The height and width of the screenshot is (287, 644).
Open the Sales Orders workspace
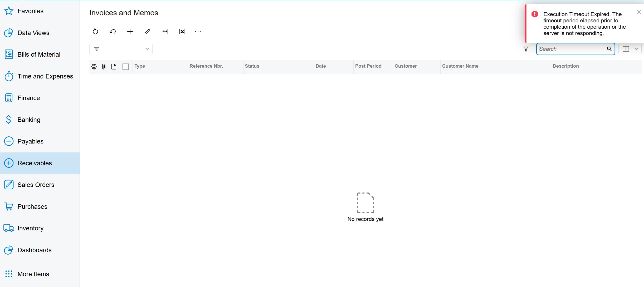(36, 185)
